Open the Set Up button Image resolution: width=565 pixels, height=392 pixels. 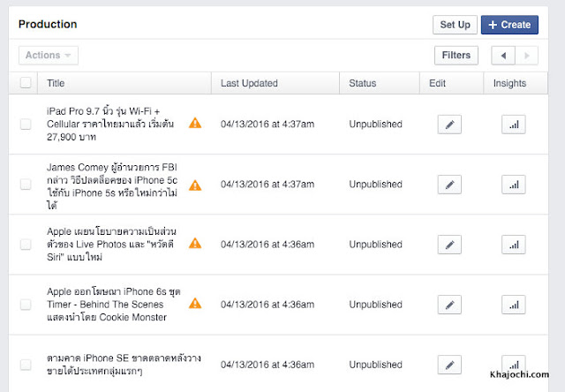tap(455, 25)
